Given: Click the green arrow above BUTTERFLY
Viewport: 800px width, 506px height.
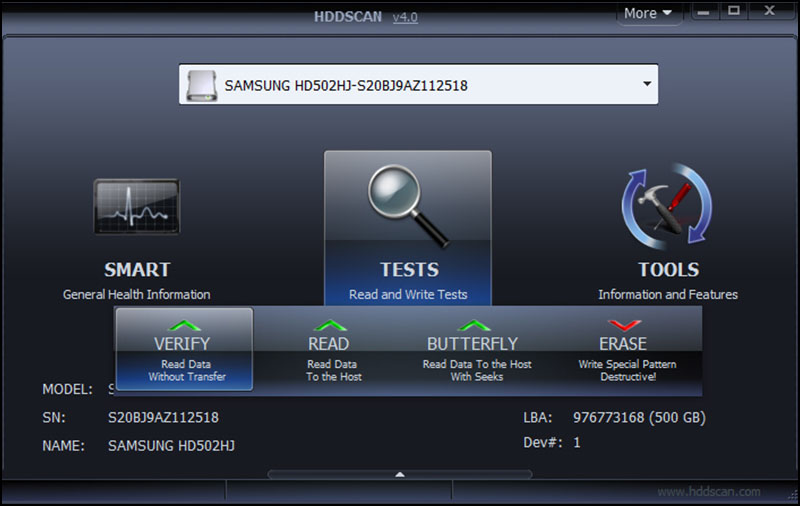Looking at the screenshot, I should [474, 325].
